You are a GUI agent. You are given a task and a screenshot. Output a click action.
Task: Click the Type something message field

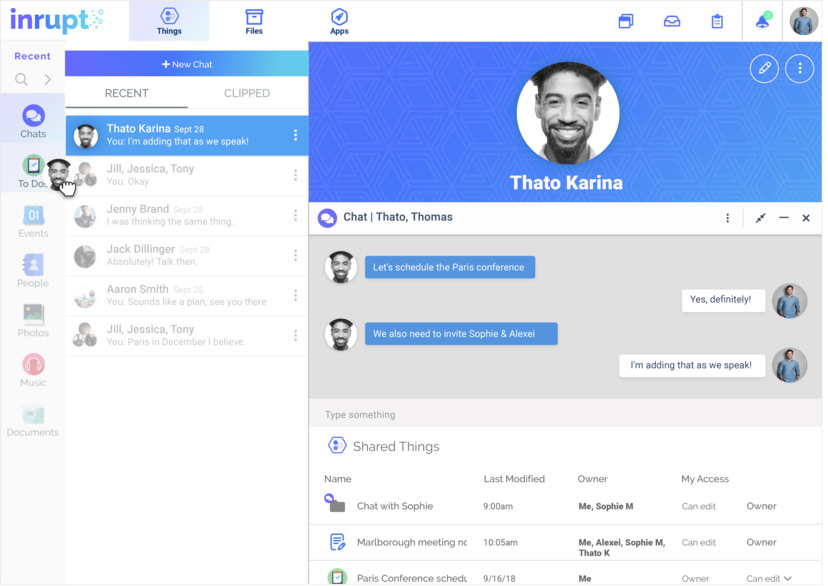click(x=565, y=414)
